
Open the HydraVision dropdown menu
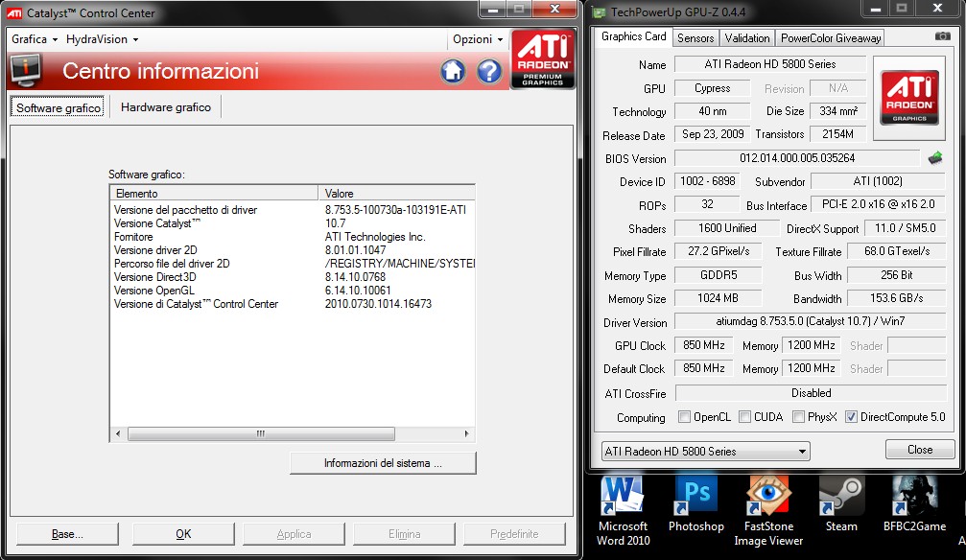pos(103,39)
